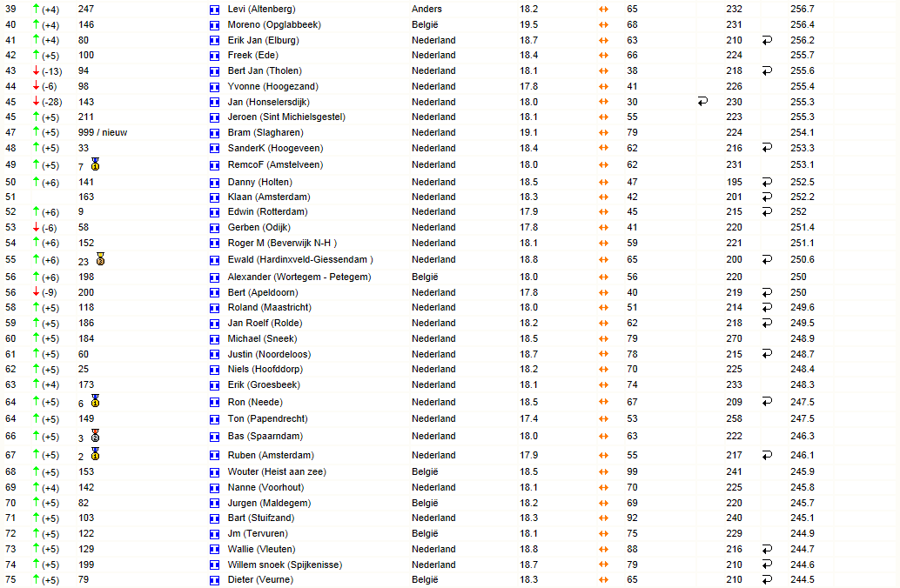Open Moreno (Opglabbeek) entry

(274, 24)
